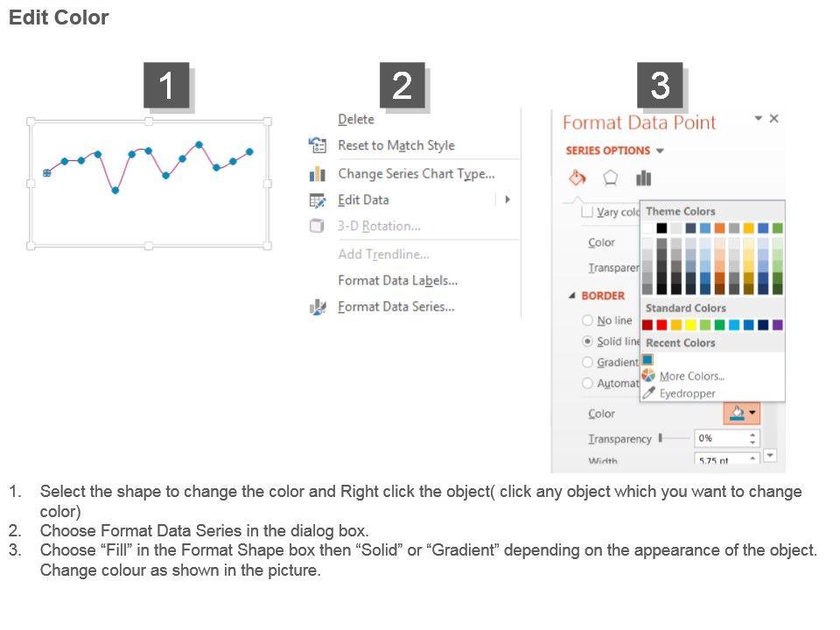This screenshot has height=630, width=840.
Task: Select the Solid line radio button
Action: click(588, 341)
